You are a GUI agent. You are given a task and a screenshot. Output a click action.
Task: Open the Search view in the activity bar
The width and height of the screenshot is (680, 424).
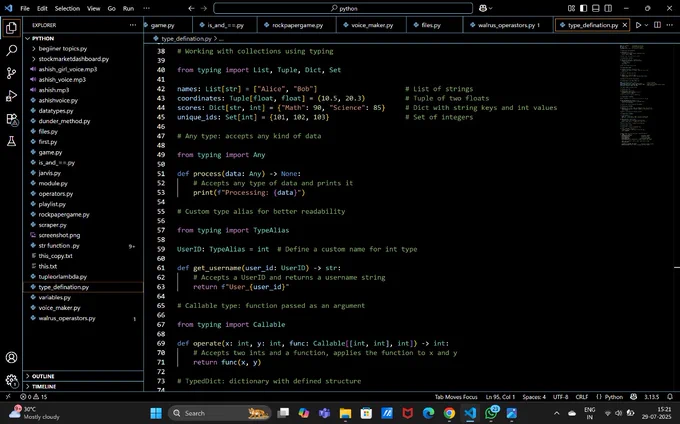click(12, 50)
